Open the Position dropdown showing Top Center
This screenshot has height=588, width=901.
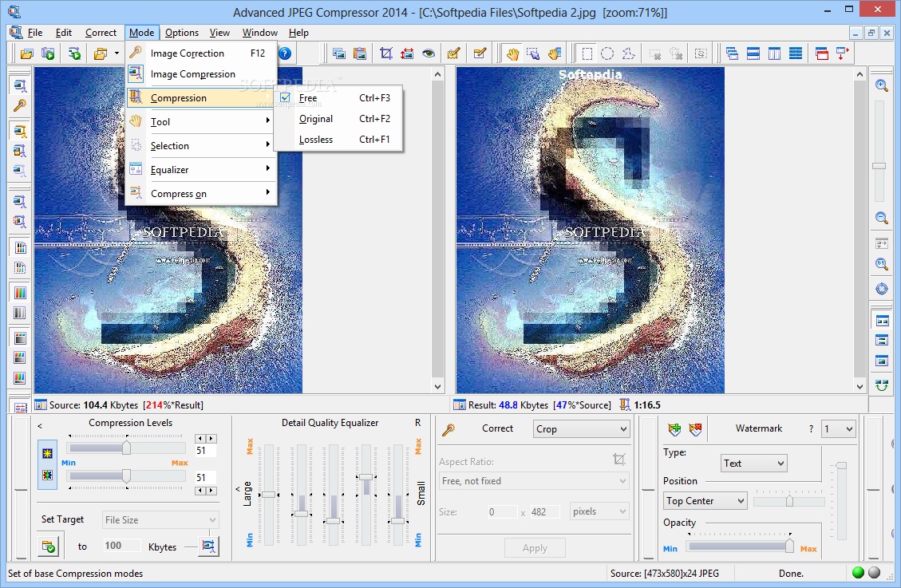tap(705, 501)
